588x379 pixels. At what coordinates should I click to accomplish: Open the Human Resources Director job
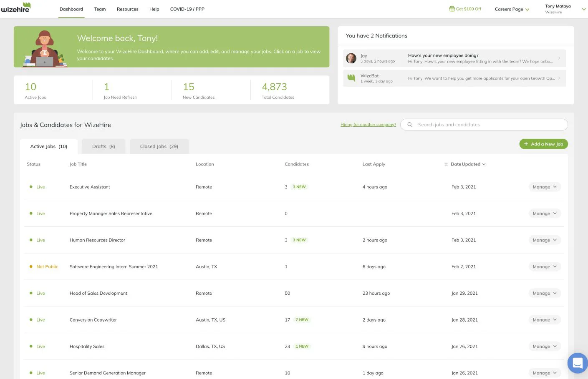point(97,240)
